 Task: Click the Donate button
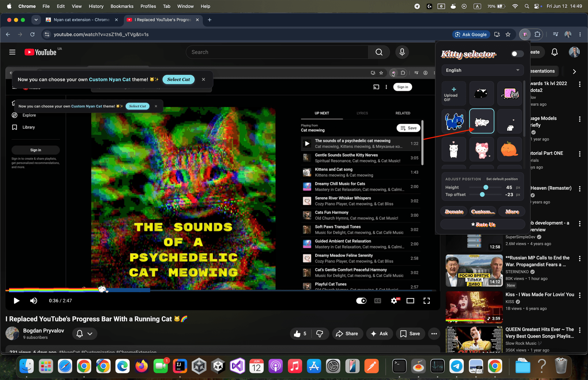point(454,212)
